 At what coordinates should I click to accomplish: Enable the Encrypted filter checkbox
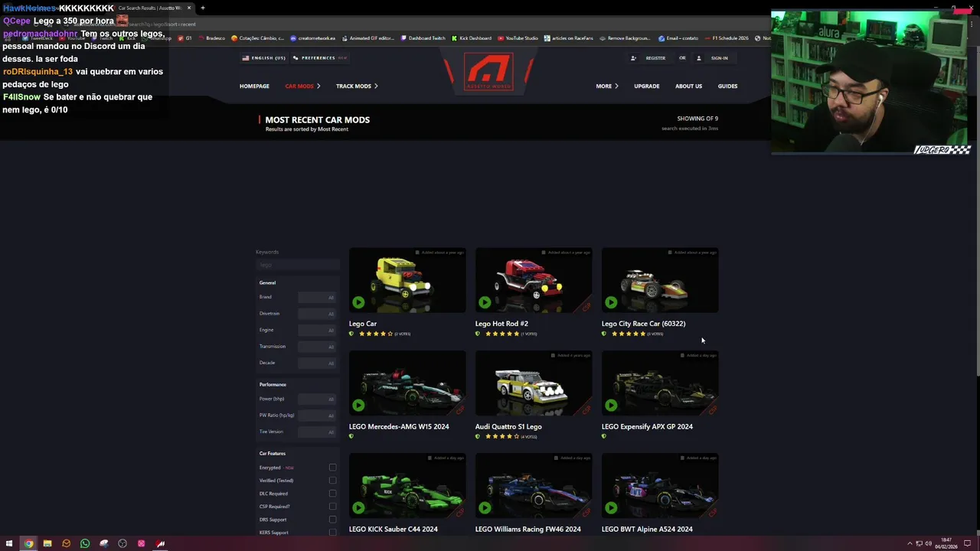[x=332, y=468]
